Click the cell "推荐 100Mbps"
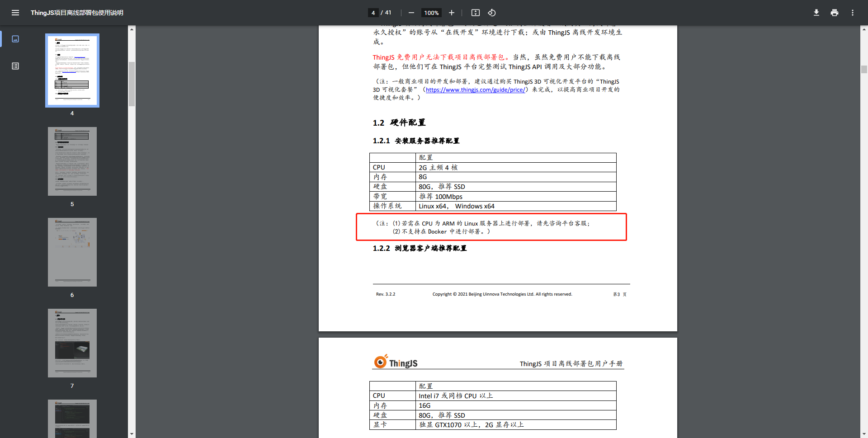Viewport: 868px width, 438px height. coord(516,196)
